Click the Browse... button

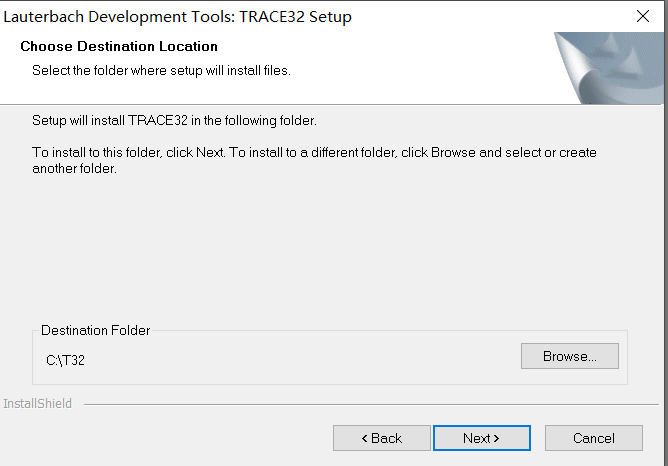tap(569, 356)
